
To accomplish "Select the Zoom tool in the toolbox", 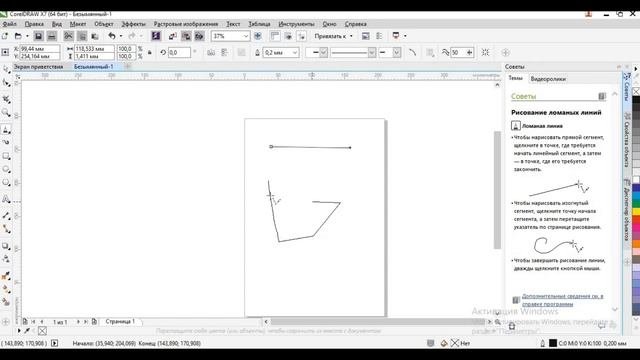I will (x=6, y=113).
